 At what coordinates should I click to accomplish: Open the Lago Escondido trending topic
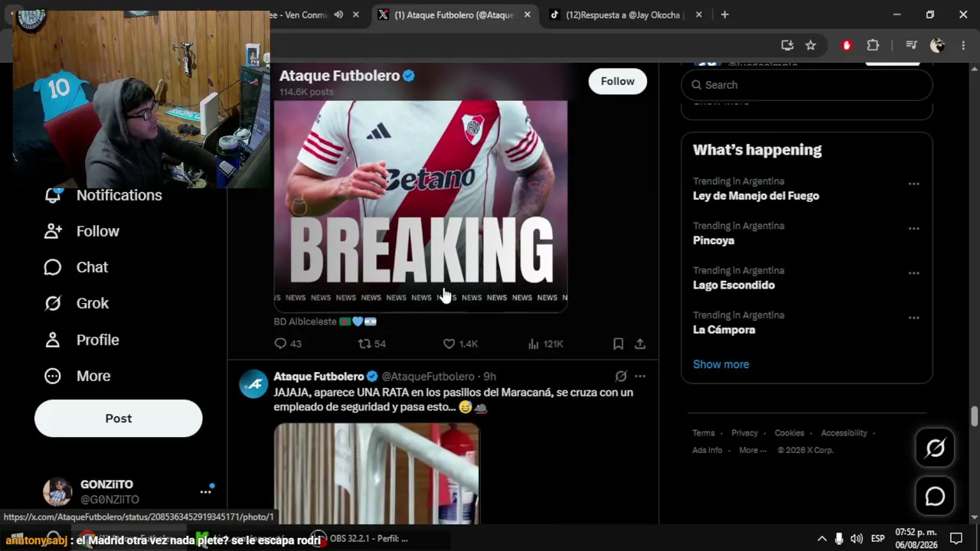click(x=733, y=285)
